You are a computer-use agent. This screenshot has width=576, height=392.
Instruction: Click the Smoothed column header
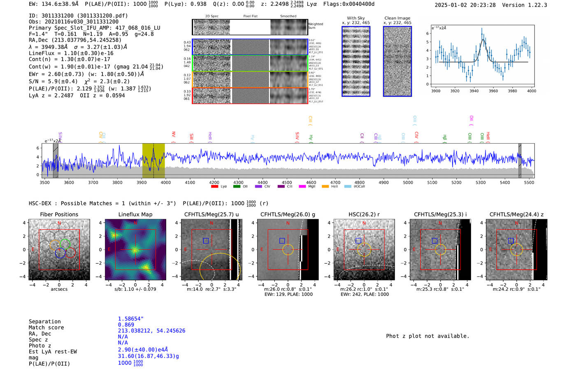[x=288, y=16]
